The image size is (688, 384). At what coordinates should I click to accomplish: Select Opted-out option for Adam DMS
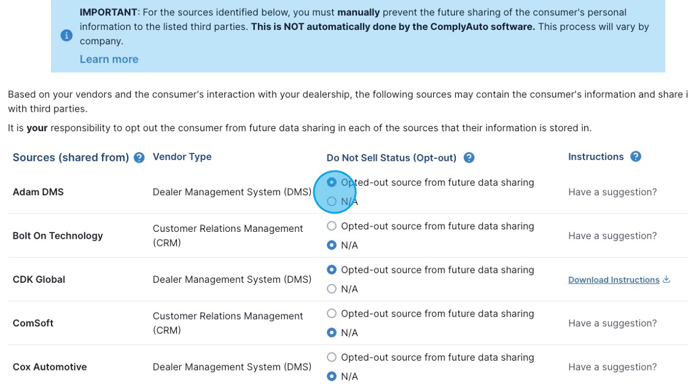tap(332, 182)
